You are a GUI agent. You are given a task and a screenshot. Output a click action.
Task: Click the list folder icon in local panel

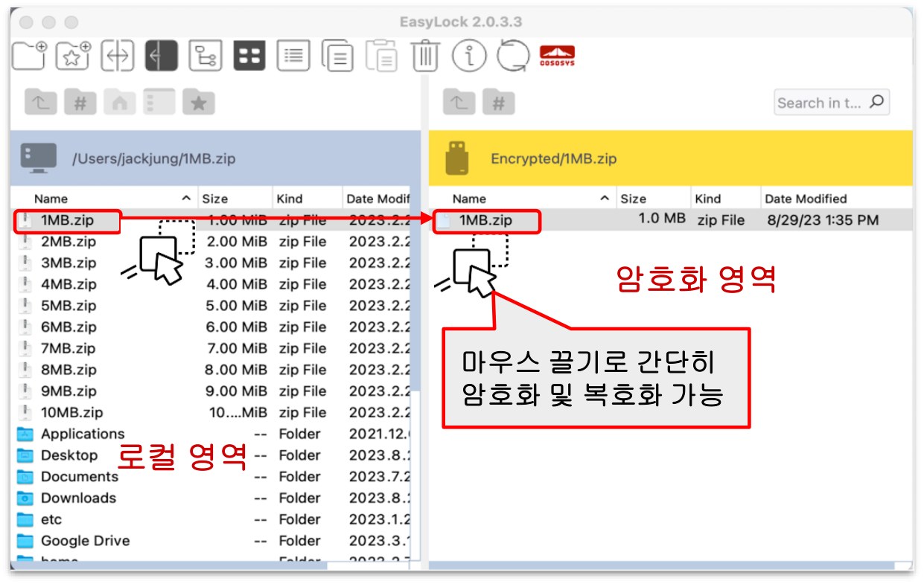[x=159, y=103]
